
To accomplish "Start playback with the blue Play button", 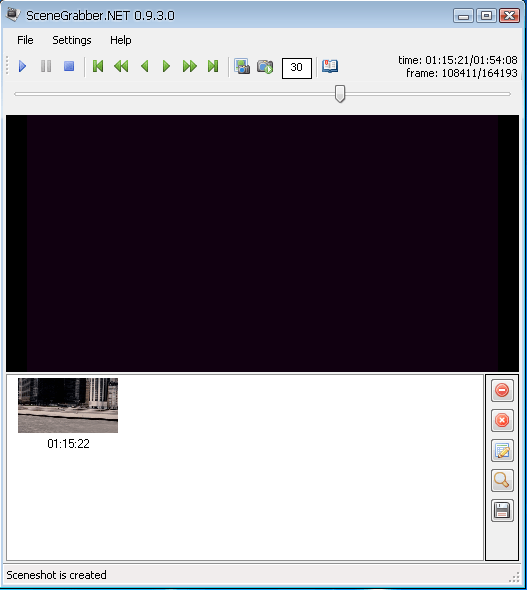I will pos(23,67).
